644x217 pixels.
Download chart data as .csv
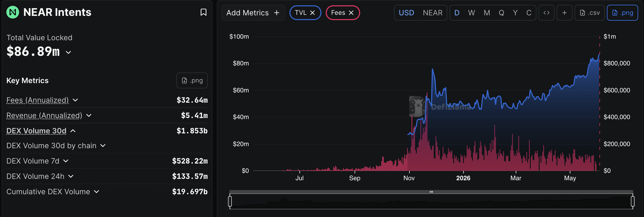[x=590, y=13]
